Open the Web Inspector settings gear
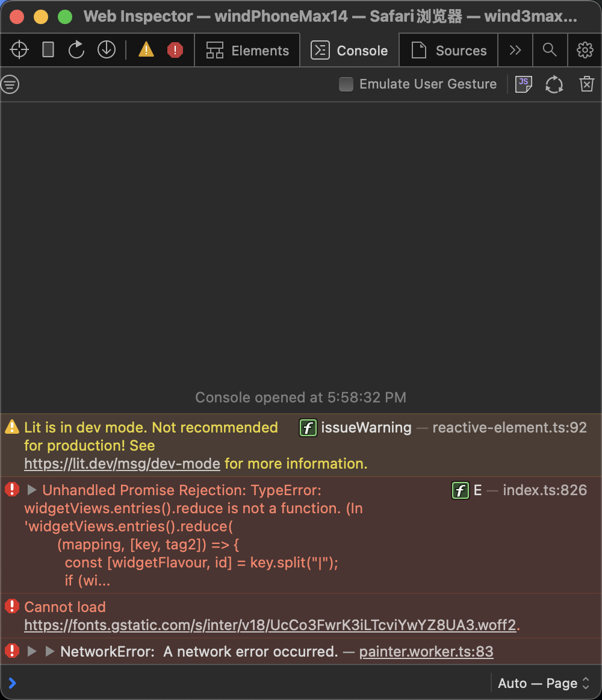This screenshot has height=700, width=602. coord(585,50)
